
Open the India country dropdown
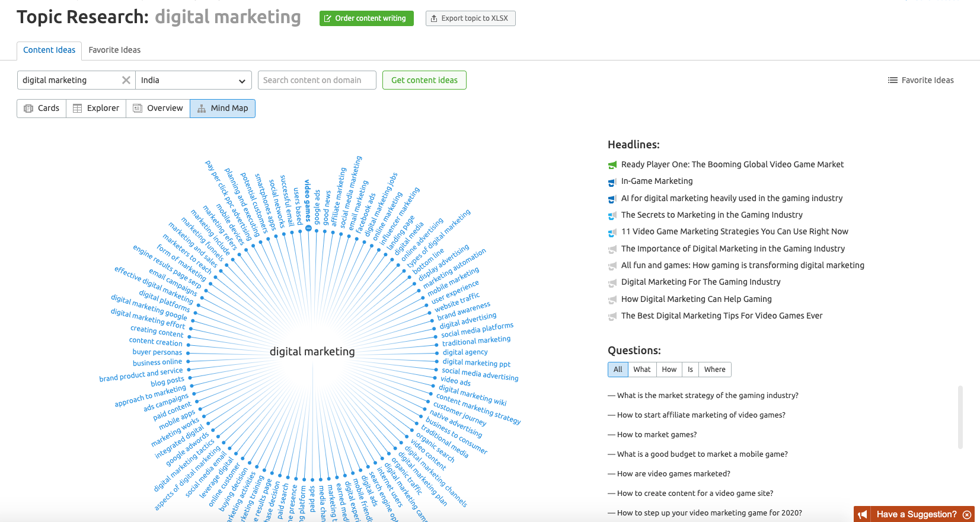pos(194,80)
